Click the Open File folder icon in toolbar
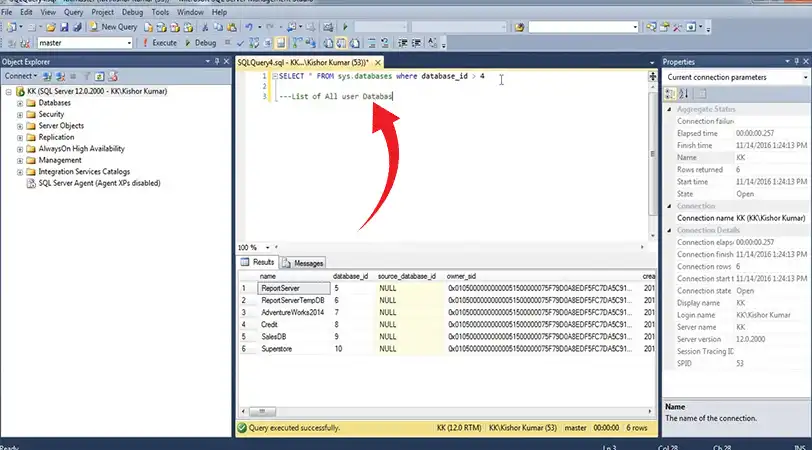This screenshot has width=812, height=450. (51, 27)
